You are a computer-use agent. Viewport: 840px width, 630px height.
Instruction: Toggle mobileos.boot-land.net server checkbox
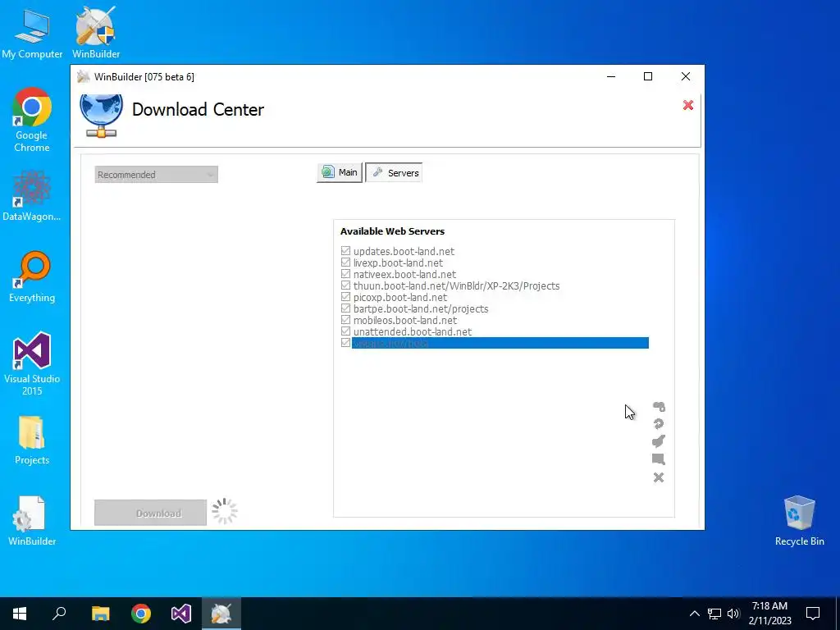pos(345,320)
